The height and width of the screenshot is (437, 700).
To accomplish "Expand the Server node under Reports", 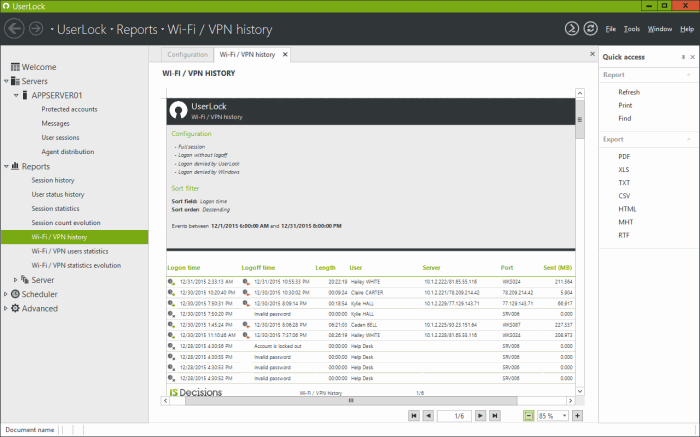I will 15,280.
